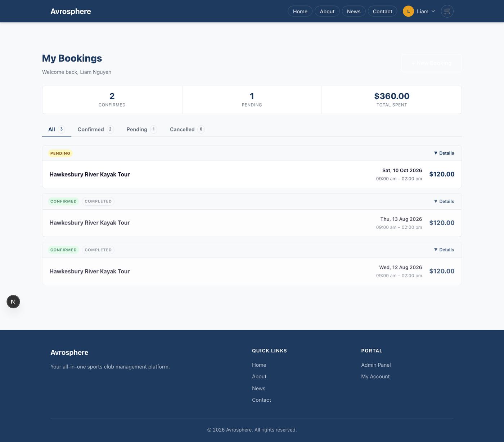The height and width of the screenshot is (442, 504).
Task: Click the 'Thu, 13 Aug 2026' date text
Action: coord(401,219)
